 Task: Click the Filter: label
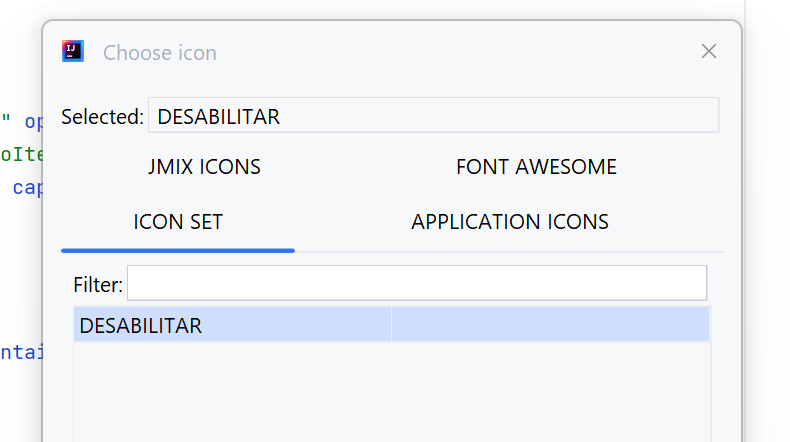coord(98,284)
